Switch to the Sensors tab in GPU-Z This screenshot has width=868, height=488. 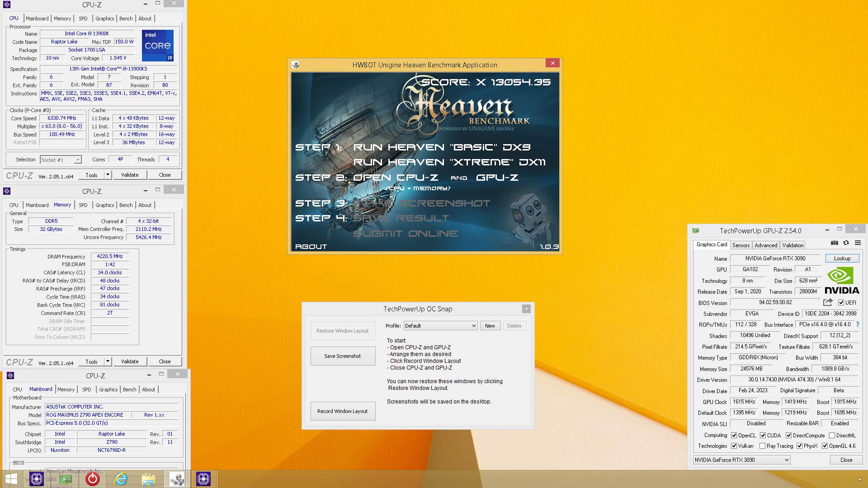pos(741,245)
